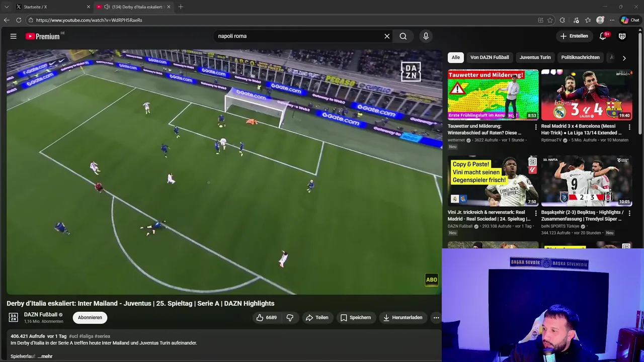Viewport: 644px width, 362px height.
Task: Open the account avatar menu in YouTube
Action: (622, 36)
